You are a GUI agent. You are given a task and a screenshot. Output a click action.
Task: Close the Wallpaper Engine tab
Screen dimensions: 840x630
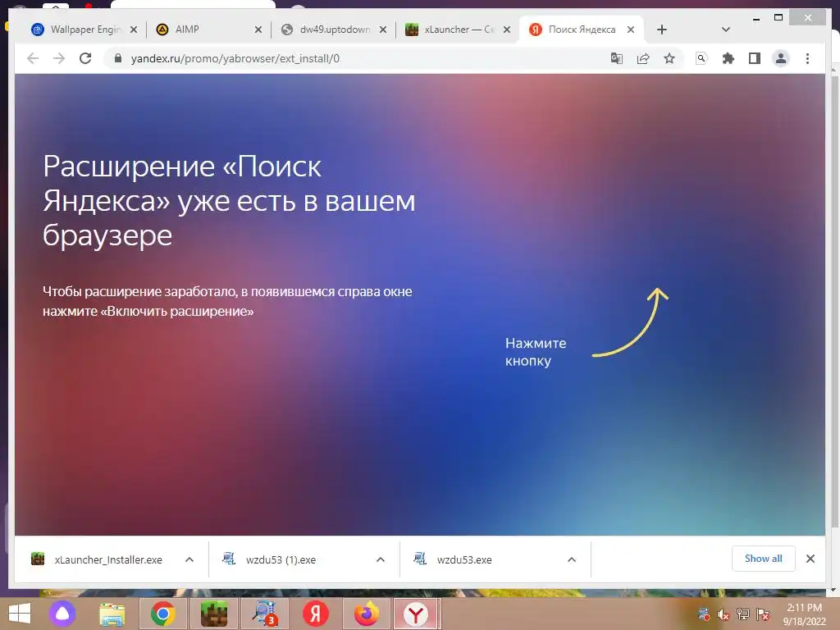[134, 30]
